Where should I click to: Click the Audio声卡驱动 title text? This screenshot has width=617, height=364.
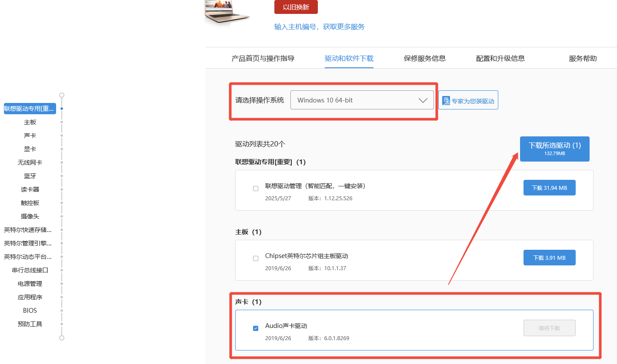286,326
